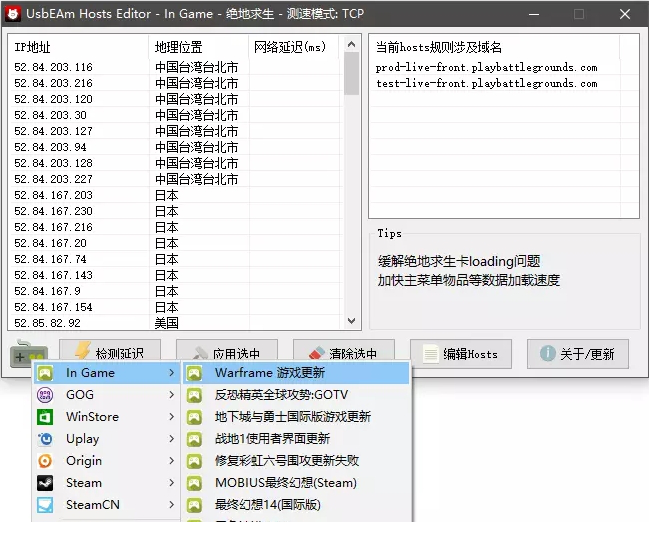Screen dimensions: 649x542
Task: Click the 网络延迟(ms) column header
Action: [x=293, y=47]
